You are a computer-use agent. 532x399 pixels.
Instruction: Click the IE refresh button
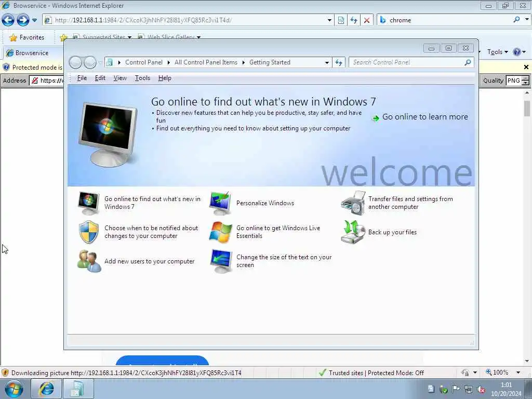pyautogui.click(x=354, y=20)
